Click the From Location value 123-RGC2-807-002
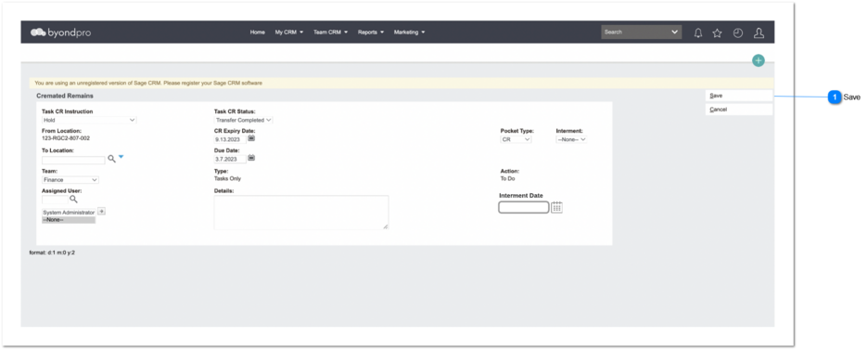The width and height of the screenshot is (868, 350). (66, 138)
